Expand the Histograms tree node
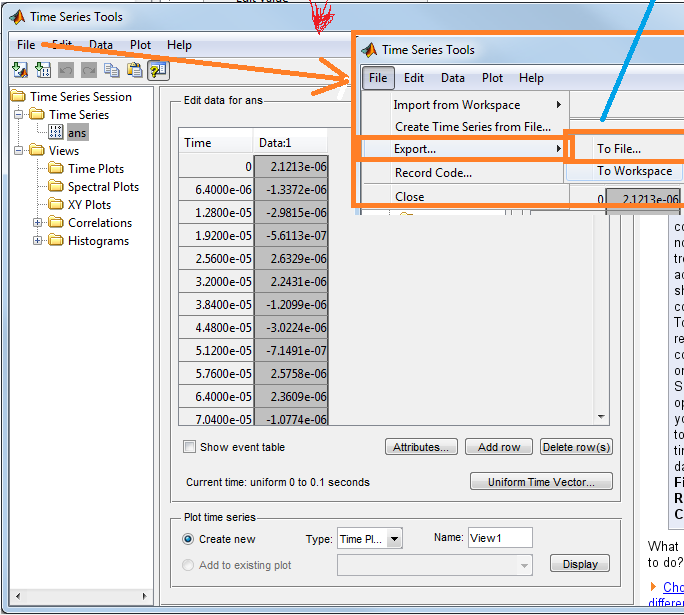 point(38,241)
